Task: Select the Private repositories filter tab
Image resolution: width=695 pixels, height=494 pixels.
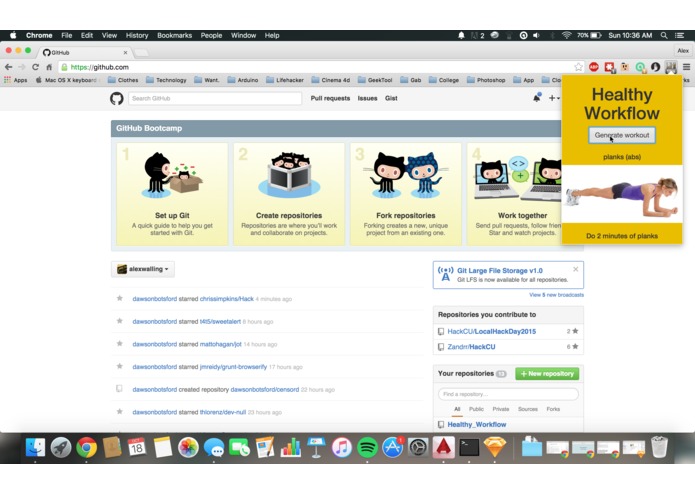Action: pyautogui.click(x=500, y=409)
